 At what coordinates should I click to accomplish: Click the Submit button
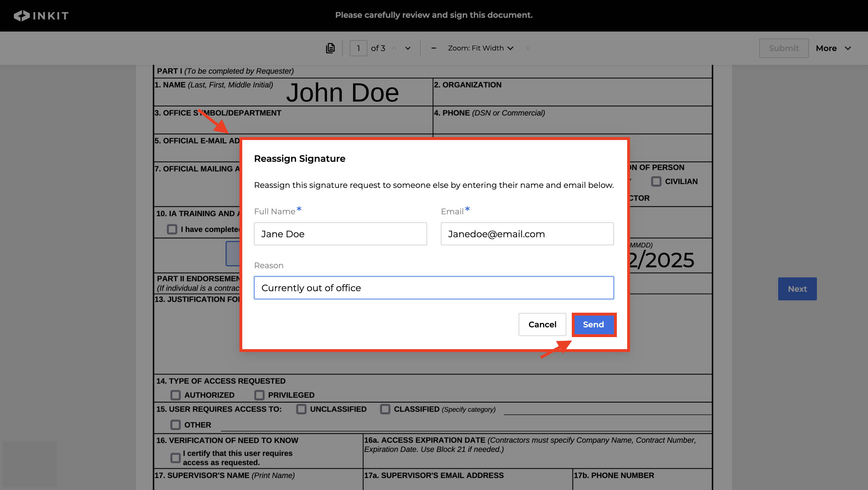coord(783,48)
